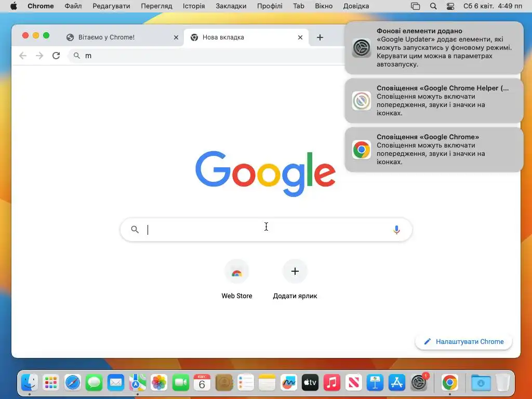Click the forward navigation arrow

39,56
